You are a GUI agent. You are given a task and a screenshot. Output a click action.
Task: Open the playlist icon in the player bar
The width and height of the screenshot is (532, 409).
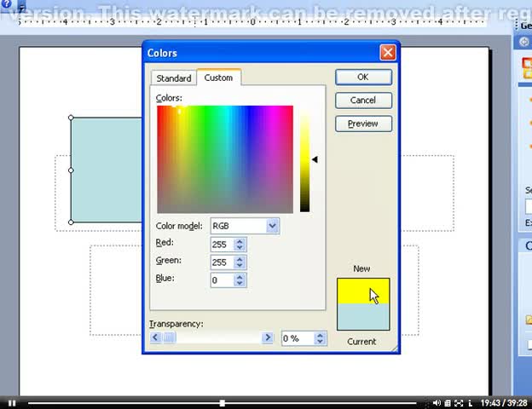click(x=448, y=403)
